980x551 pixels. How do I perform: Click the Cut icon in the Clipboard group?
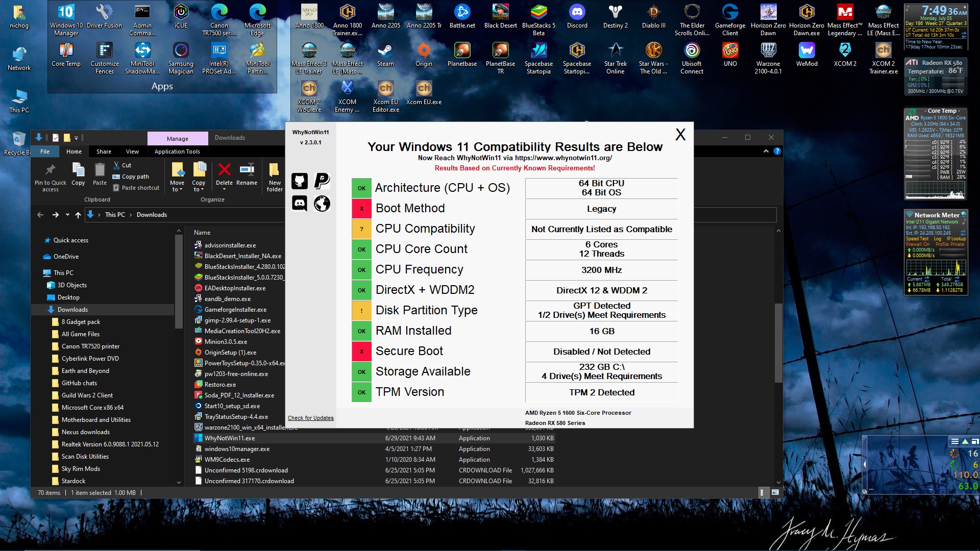tap(122, 165)
